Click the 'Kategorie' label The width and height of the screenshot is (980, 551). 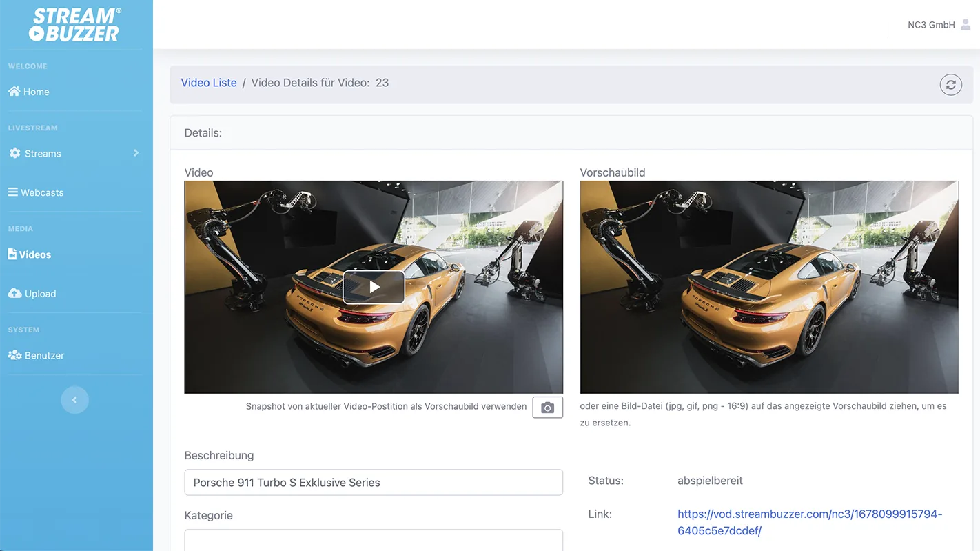tap(208, 515)
